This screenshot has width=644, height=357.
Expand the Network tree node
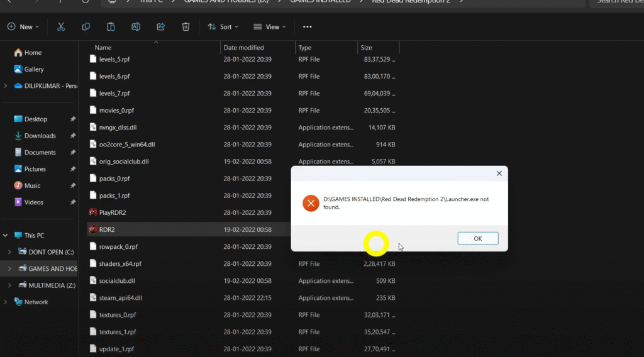pyautogui.click(x=5, y=302)
